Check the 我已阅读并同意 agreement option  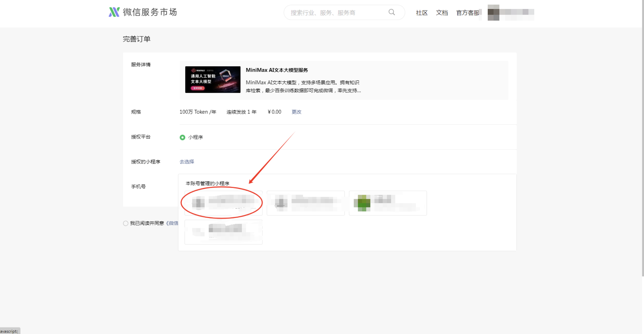pos(126,223)
